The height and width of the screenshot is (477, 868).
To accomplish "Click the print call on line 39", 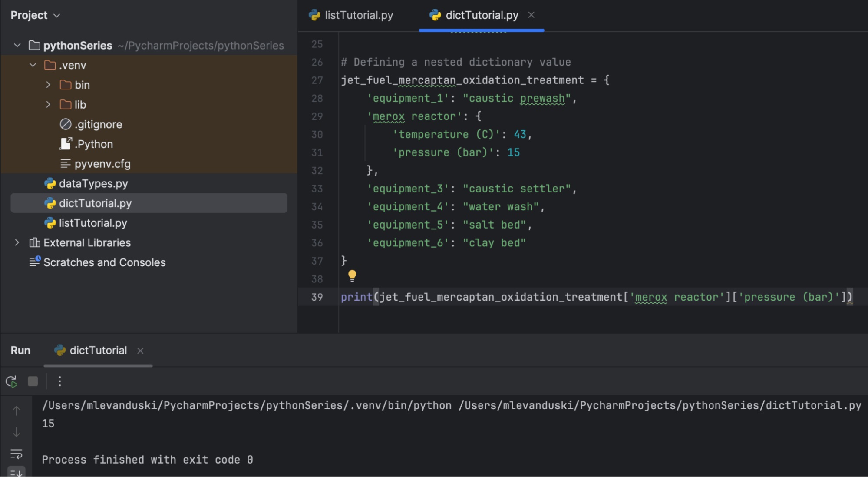I will pyautogui.click(x=356, y=297).
